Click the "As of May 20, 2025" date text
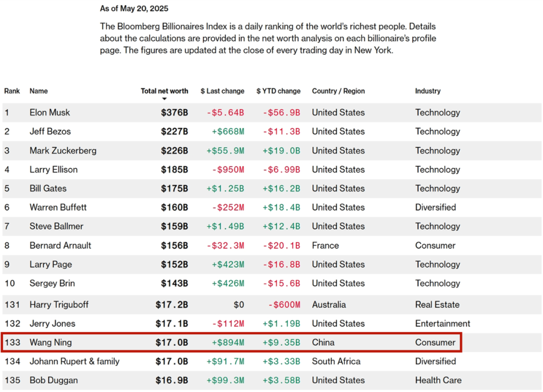Screen dimensions: 543x392 (x=134, y=9)
